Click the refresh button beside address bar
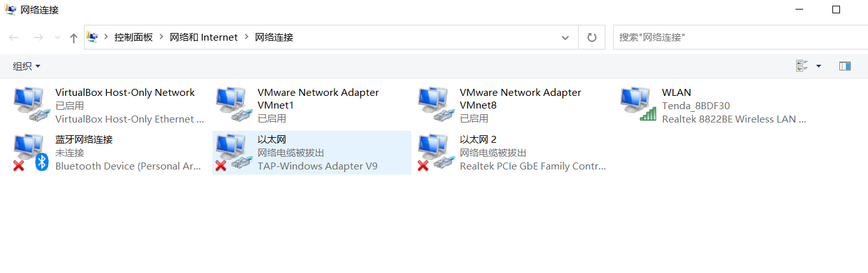This screenshot has height=273, width=868. [591, 37]
